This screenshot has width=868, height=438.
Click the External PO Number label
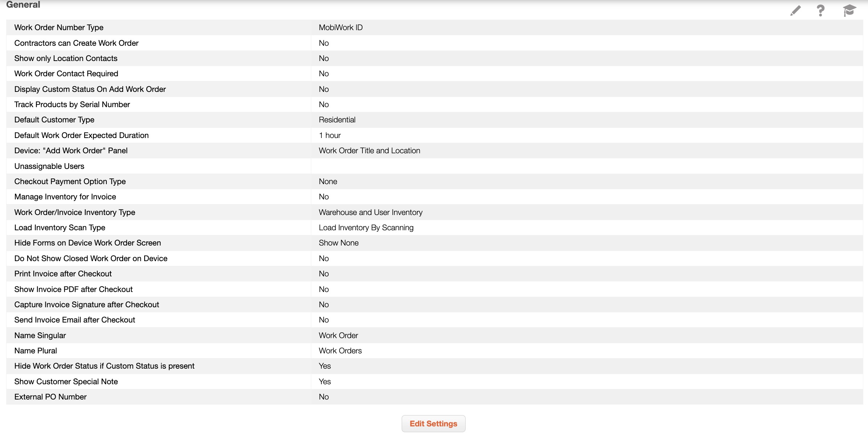coord(50,397)
